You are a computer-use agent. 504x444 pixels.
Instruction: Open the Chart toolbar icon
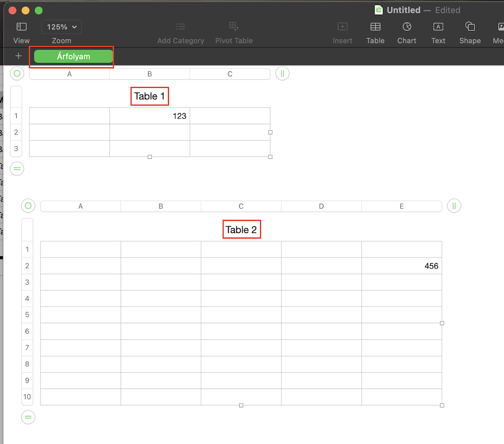pyautogui.click(x=407, y=27)
